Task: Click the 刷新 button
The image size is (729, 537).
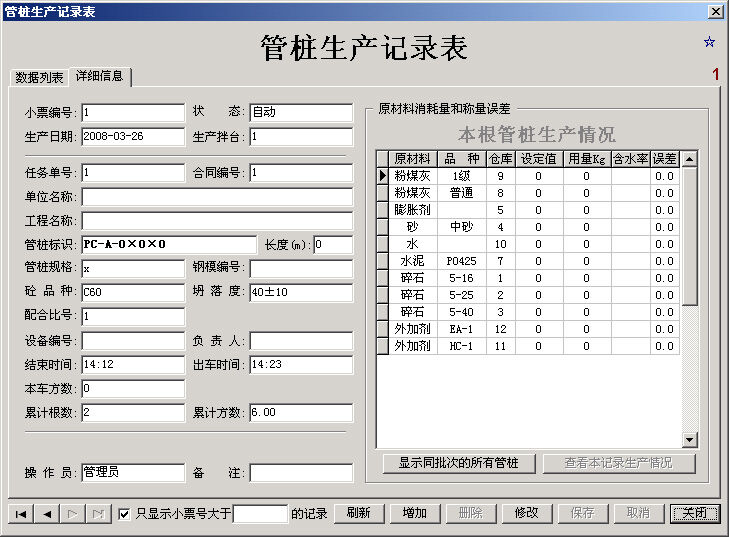Action: 358,513
